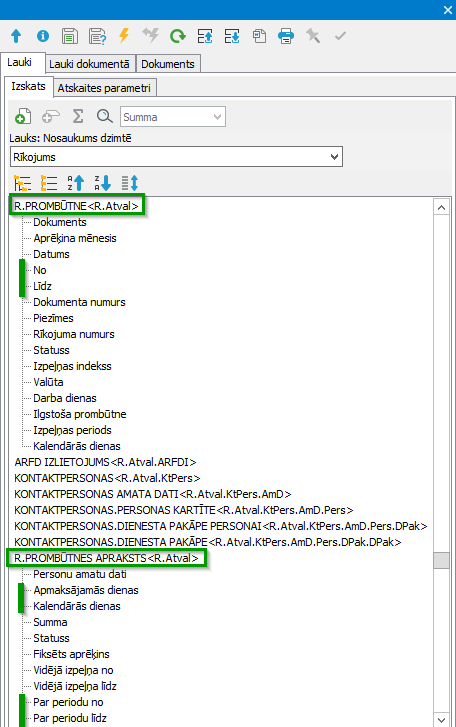The height and width of the screenshot is (727, 456).
Task: Click the copy documents icon
Action: pos(259,36)
